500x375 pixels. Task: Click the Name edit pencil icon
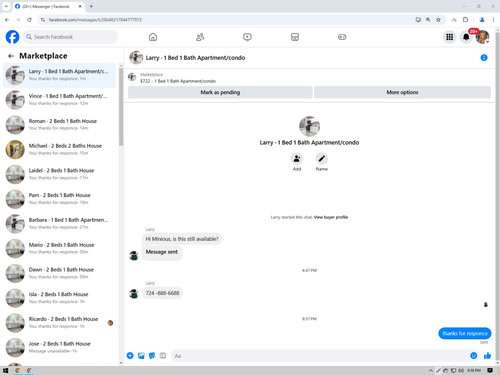(322, 159)
